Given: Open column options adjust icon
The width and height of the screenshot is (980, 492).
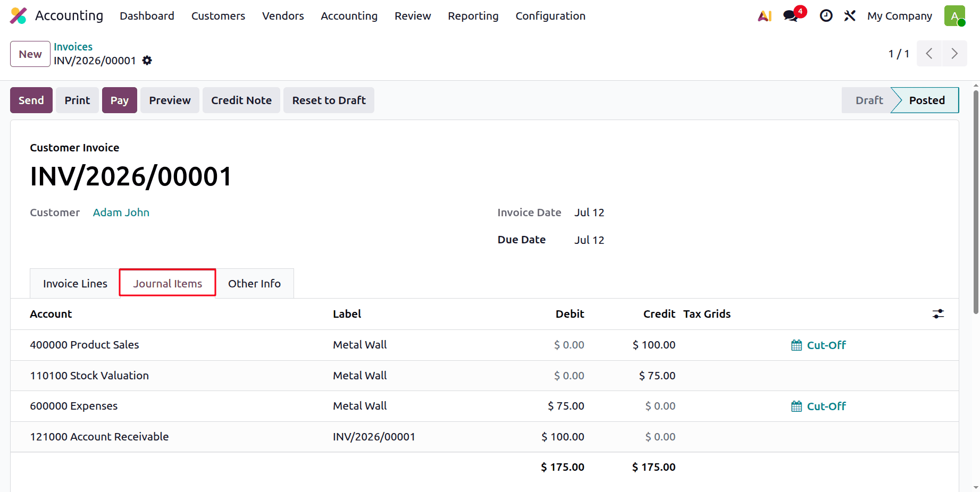Looking at the screenshot, I should click(938, 314).
